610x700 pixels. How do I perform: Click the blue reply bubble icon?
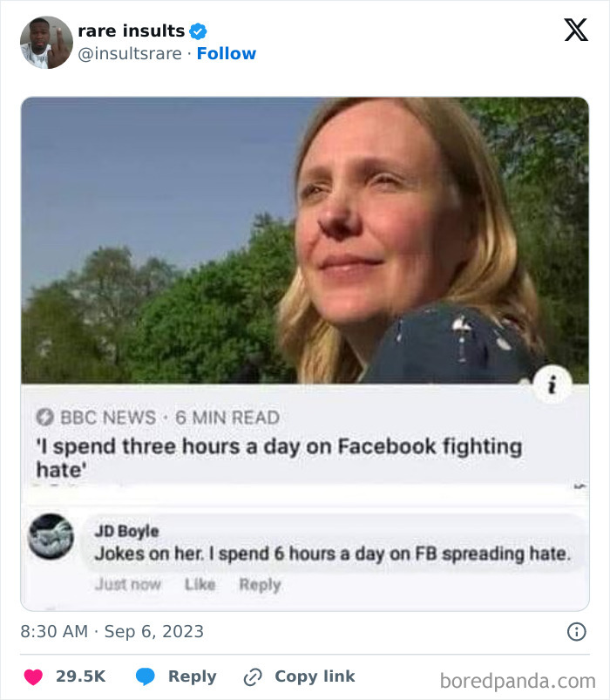point(146,676)
